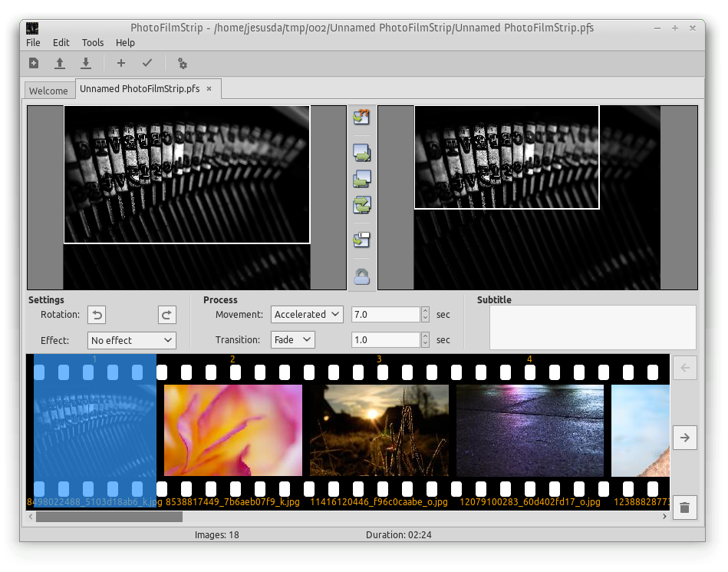Select the export project toolbar icon
728x572 pixels.
pos(86,63)
